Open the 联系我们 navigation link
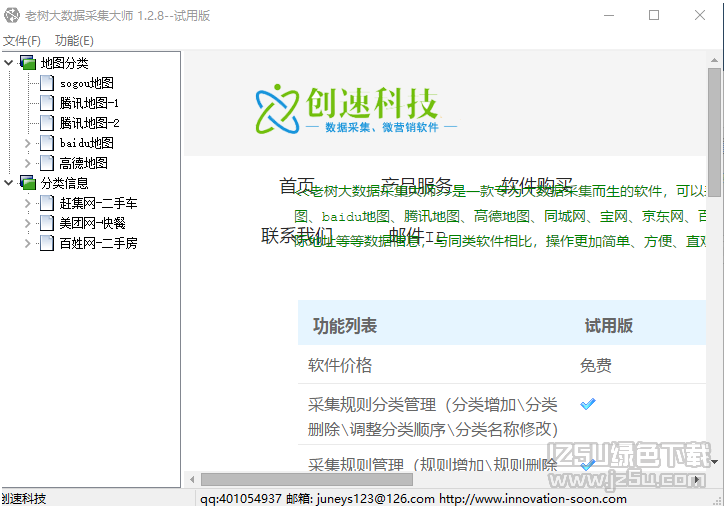The image size is (724, 506). pyautogui.click(x=297, y=235)
